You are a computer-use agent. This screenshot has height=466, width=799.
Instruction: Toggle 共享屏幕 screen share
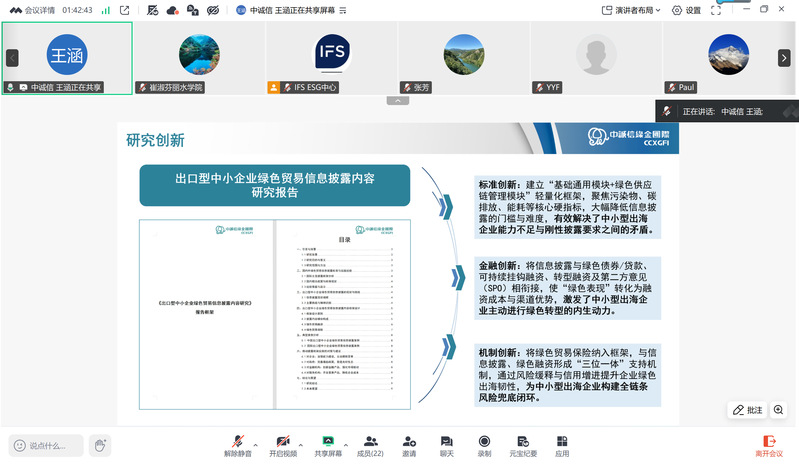[328, 446]
